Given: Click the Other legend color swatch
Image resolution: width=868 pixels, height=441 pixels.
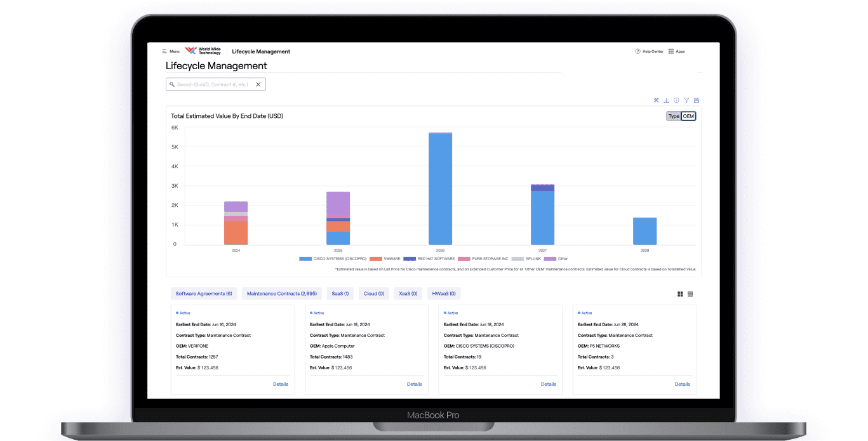Looking at the screenshot, I should click(551, 259).
